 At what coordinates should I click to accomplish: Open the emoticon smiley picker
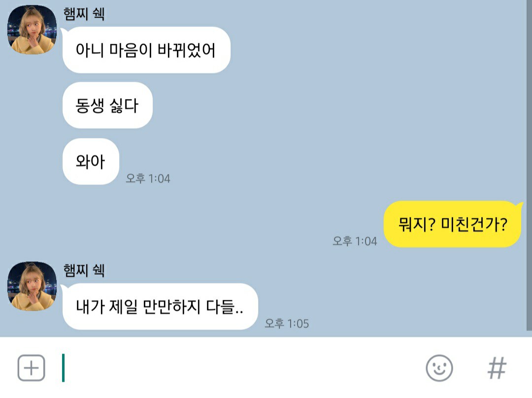(x=439, y=368)
